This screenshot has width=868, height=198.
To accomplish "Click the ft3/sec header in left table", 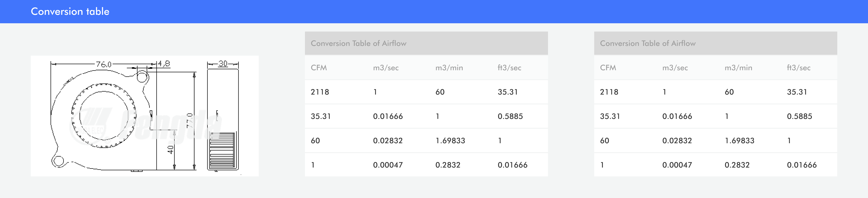I will point(509,67).
